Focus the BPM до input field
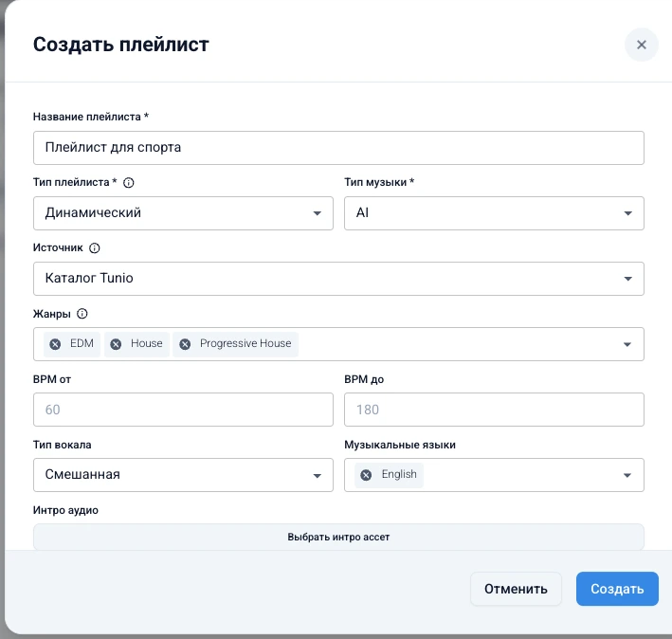672x639 pixels. (x=494, y=410)
